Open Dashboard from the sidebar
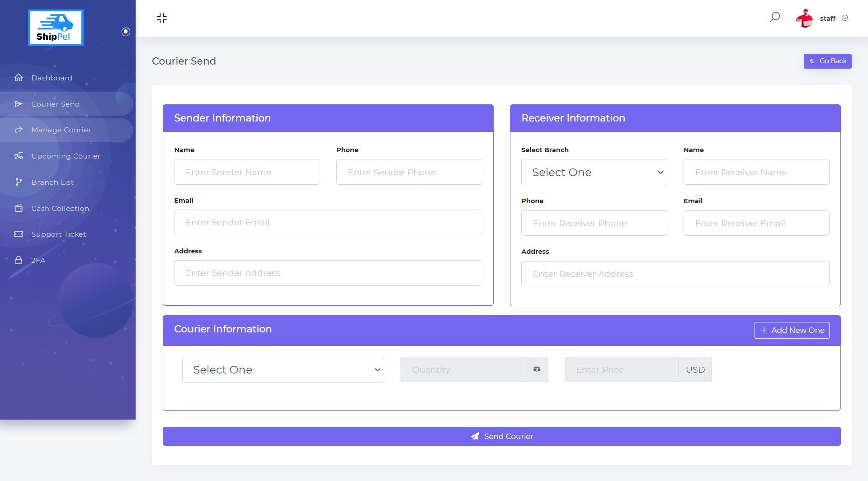Viewport: 868px width, 481px height. [x=66, y=78]
